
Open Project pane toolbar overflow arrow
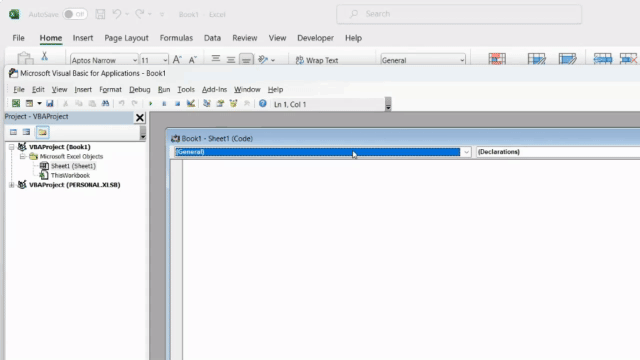pyautogui.click(x=143, y=133)
